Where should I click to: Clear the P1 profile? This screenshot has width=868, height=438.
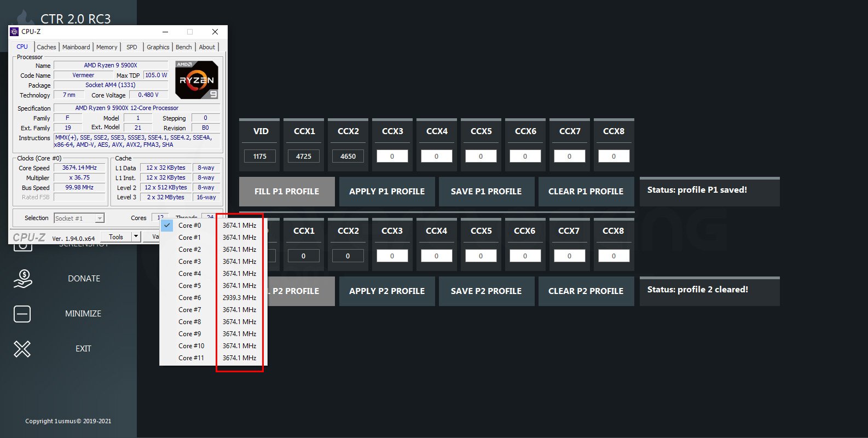pyautogui.click(x=586, y=192)
